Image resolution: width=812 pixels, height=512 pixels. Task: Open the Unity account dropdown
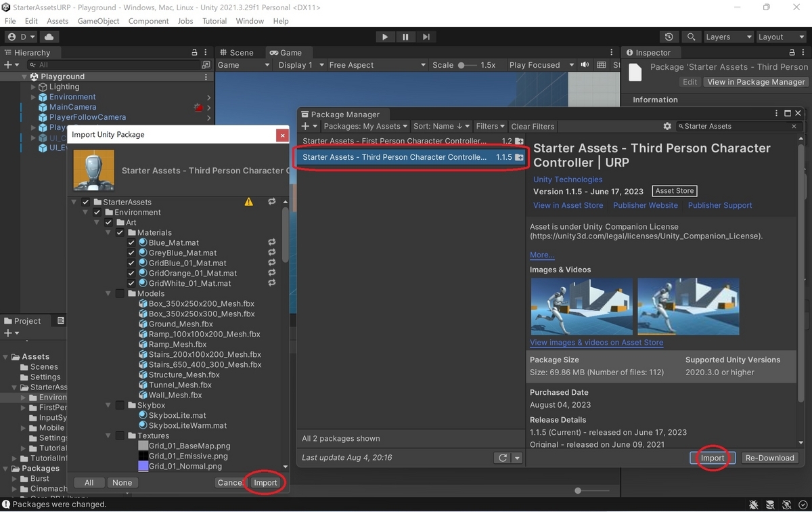tap(22, 37)
